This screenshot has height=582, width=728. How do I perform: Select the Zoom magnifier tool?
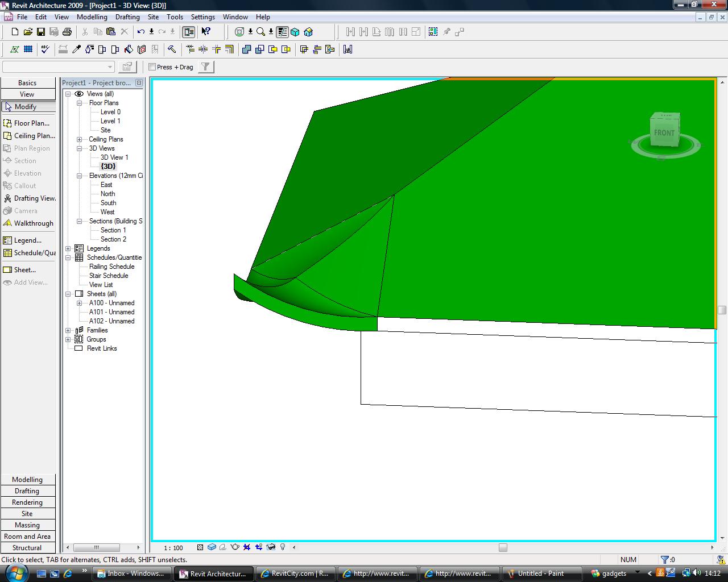click(x=260, y=32)
